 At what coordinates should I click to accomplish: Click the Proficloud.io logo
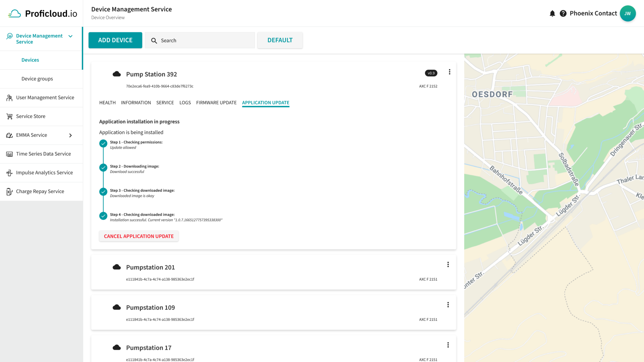[x=43, y=13]
